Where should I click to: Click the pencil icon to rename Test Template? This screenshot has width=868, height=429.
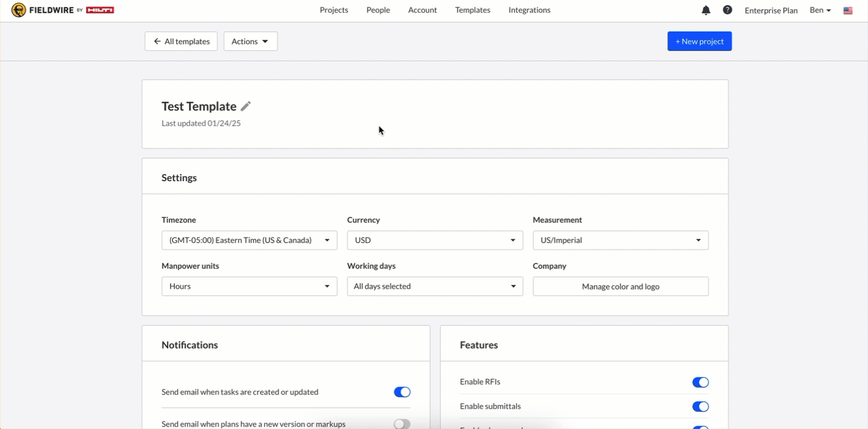click(246, 107)
